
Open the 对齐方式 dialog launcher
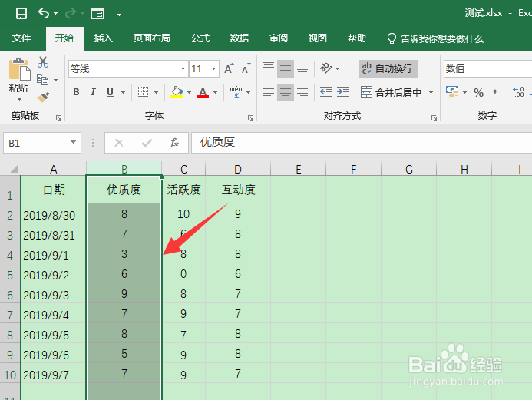[434, 117]
